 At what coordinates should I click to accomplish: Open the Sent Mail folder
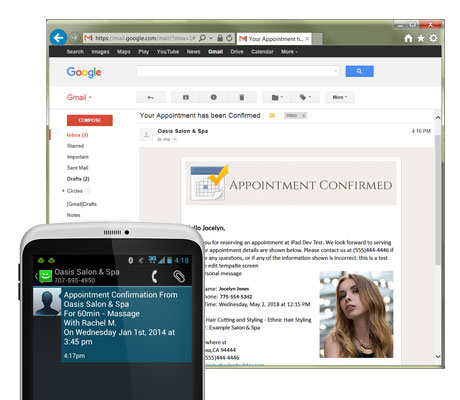coord(77,168)
